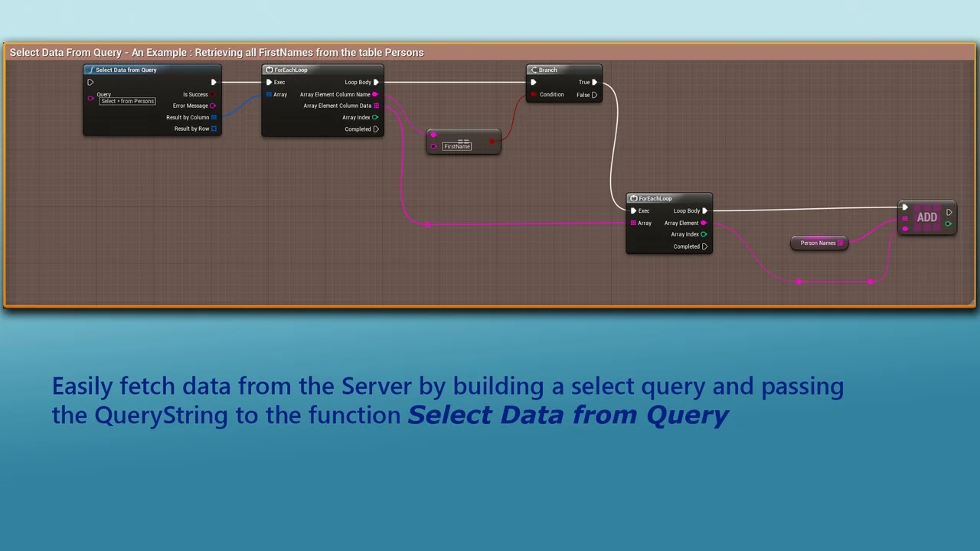Screen dimensions: 980x551
Task: Click the equals comparison result pin
Action: click(492, 142)
